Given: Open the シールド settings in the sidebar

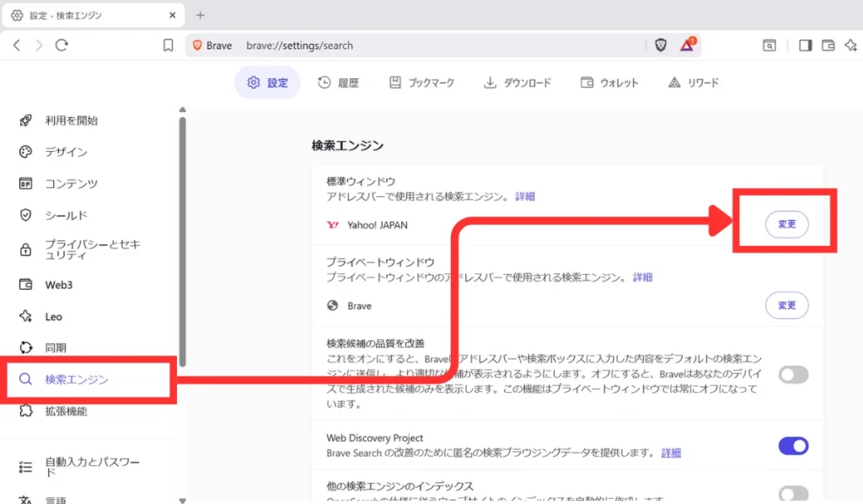Looking at the screenshot, I should click(x=67, y=214).
